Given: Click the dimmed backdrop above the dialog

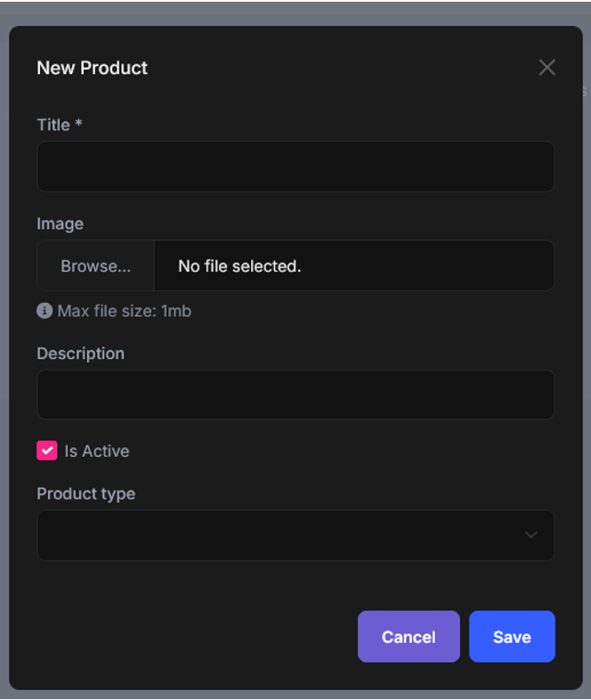Looking at the screenshot, I should point(295,12).
